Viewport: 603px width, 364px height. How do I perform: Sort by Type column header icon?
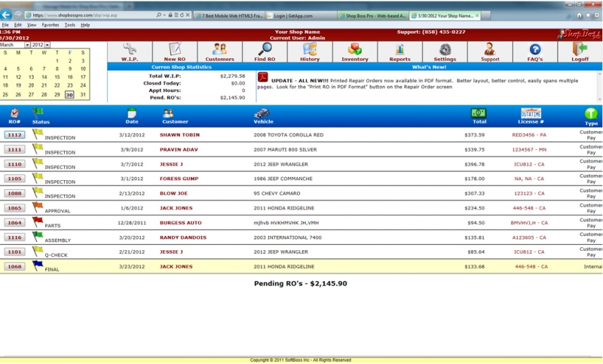(591, 114)
